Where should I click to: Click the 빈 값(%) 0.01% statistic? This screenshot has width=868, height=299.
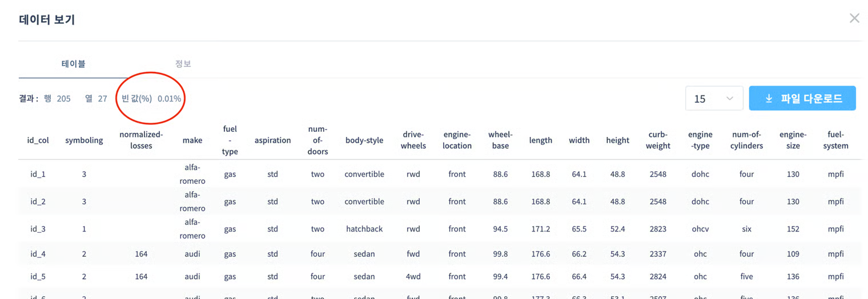click(x=151, y=99)
